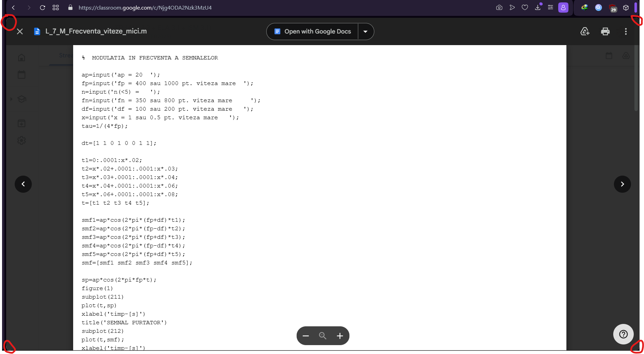The image size is (644, 354).
Task: Open browser easy setup sliders menu
Action: pos(550,8)
